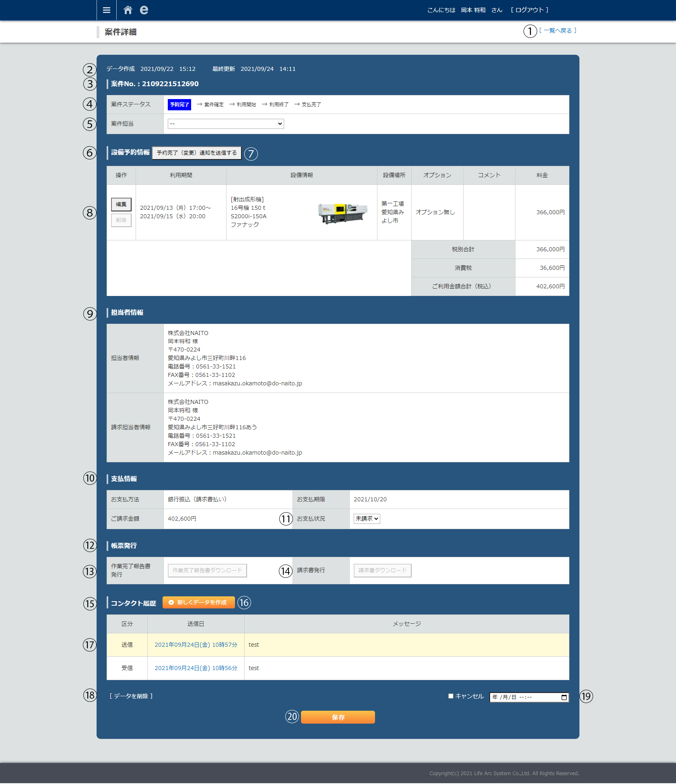Click 新しくデータを作成 button

point(198,603)
